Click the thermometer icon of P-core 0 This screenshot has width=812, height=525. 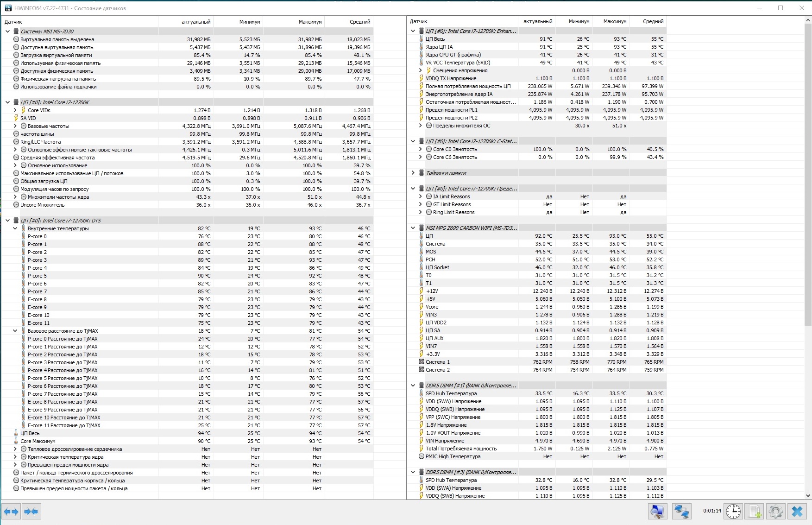pos(23,236)
